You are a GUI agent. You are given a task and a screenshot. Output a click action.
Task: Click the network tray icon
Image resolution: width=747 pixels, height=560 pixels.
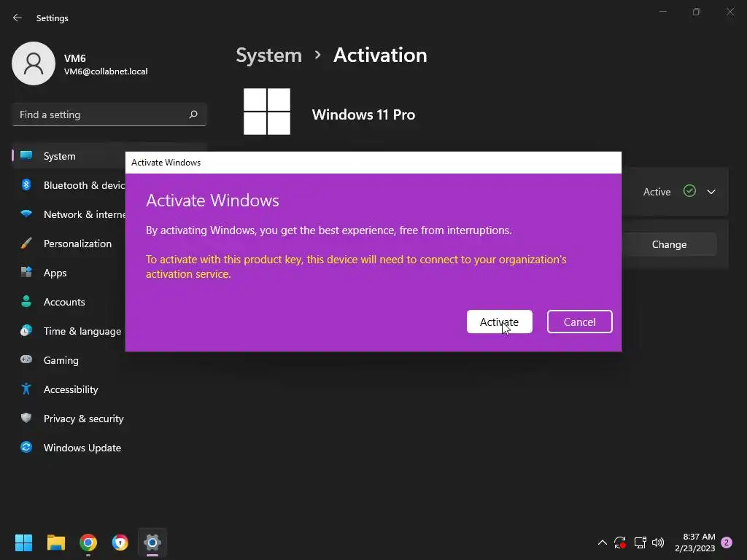click(640, 542)
